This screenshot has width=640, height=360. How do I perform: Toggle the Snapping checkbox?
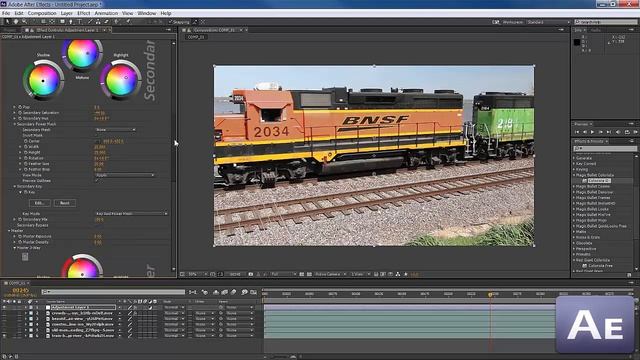pyautogui.click(x=171, y=22)
